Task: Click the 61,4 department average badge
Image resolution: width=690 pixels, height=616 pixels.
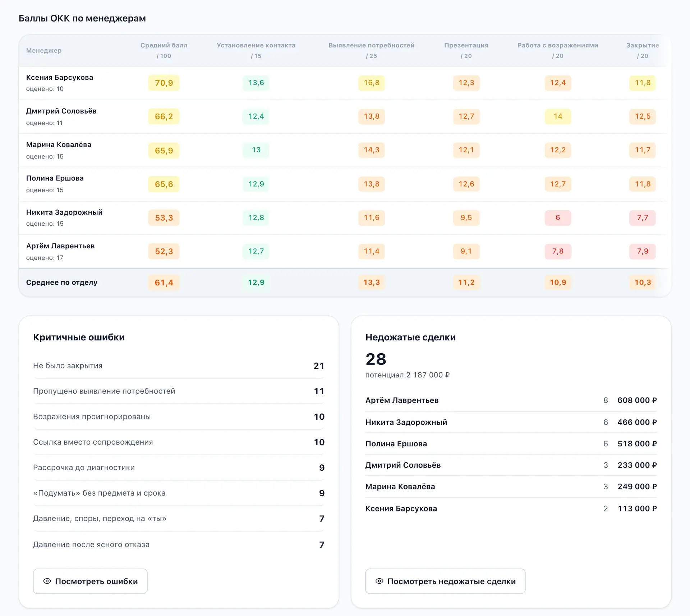Action: (164, 282)
